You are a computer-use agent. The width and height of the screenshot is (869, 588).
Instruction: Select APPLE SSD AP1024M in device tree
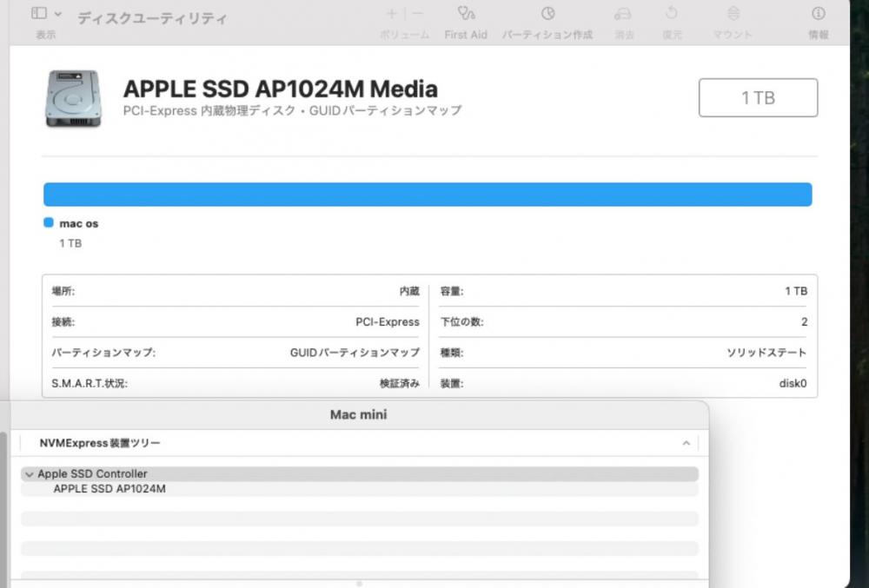pos(109,488)
